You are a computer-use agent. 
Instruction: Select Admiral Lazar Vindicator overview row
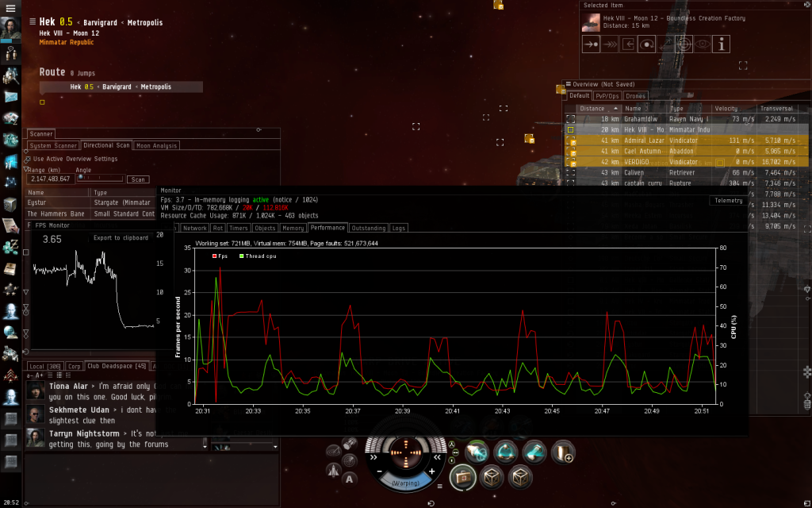click(x=686, y=140)
